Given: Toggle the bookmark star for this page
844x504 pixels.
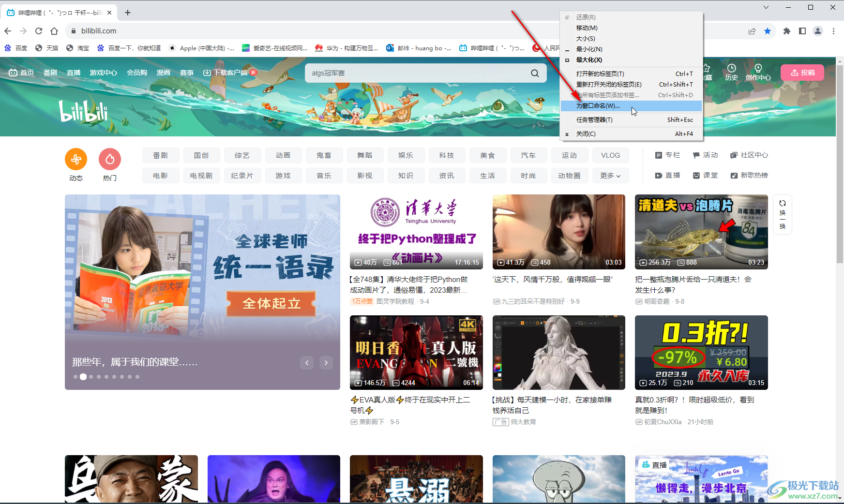Looking at the screenshot, I should tap(768, 31).
